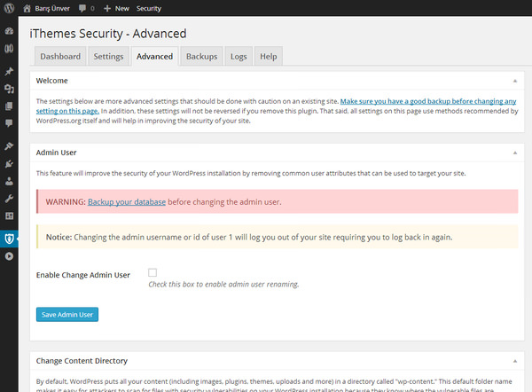Screen dimensions: 532x392
Task: Collapse the Admin User panel
Action: pos(514,153)
